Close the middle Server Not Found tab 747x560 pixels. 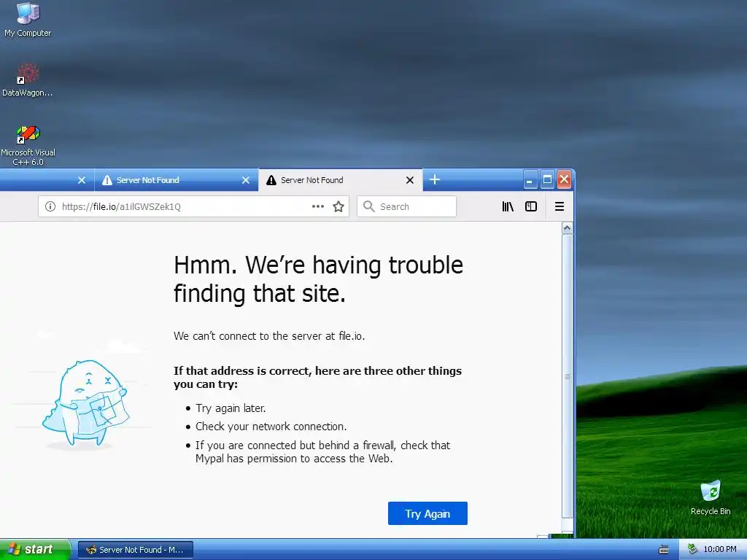[x=246, y=180]
